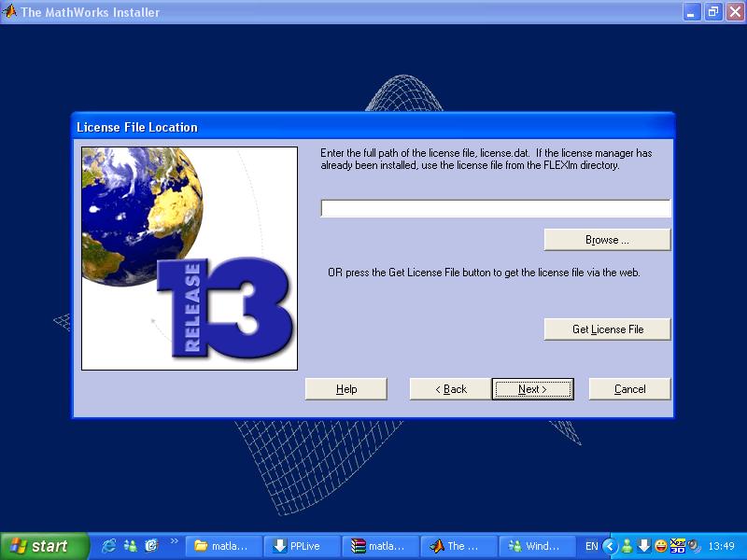Viewport: 747px width, 560px height.
Task: Switch to the matla... folder taskbar window
Action: click(x=223, y=546)
